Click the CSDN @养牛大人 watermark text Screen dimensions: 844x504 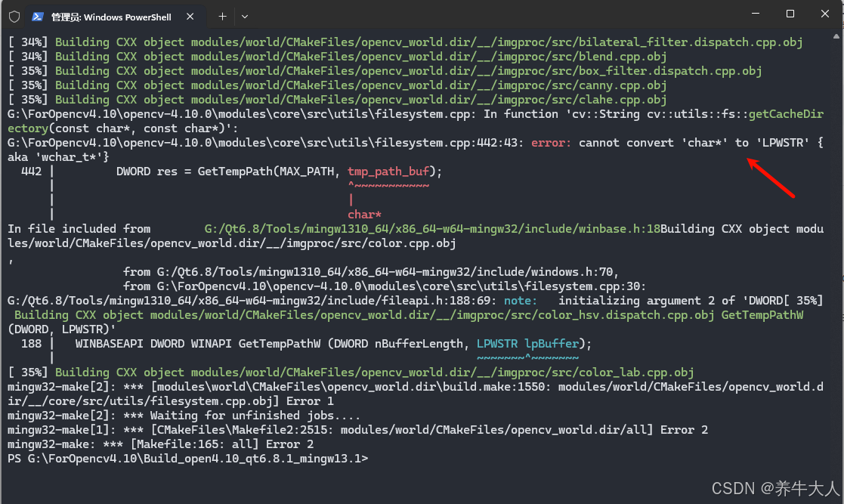(778, 487)
